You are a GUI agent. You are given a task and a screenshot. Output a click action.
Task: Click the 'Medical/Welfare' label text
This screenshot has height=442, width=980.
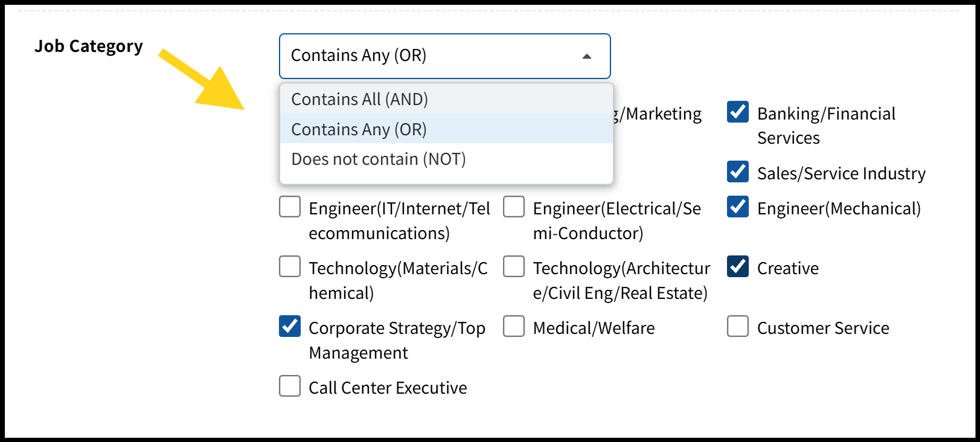(x=594, y=328)
